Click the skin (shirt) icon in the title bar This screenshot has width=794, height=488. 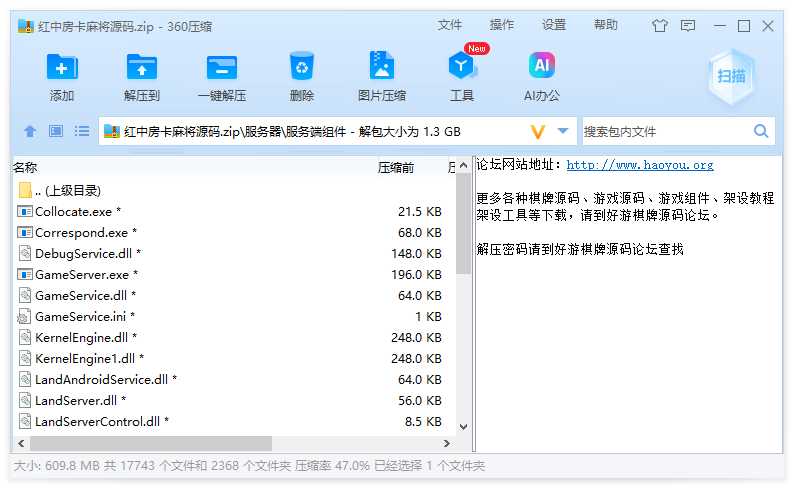click(x=660, y=25)
